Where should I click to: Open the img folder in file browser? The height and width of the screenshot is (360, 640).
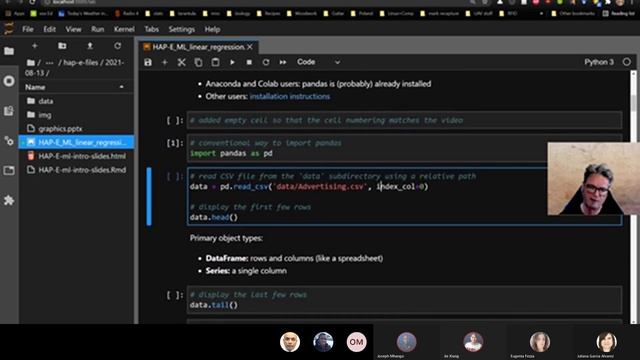click(x=76, y=115)
